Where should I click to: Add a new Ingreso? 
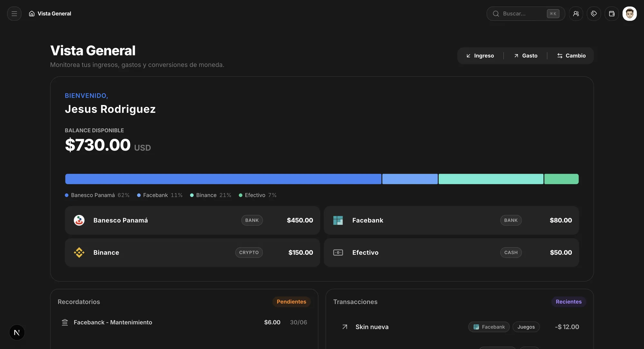click(x=480, y=56)
